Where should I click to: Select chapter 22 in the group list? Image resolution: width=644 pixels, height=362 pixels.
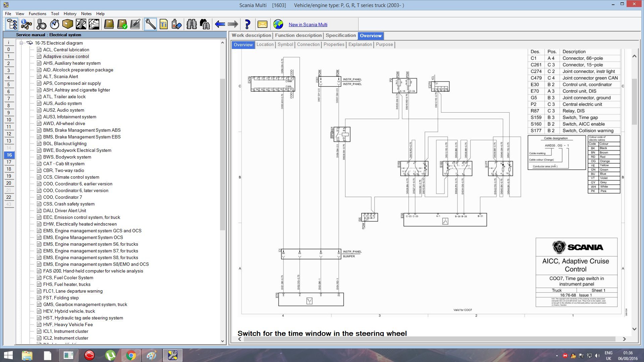[x=9, y=197]
